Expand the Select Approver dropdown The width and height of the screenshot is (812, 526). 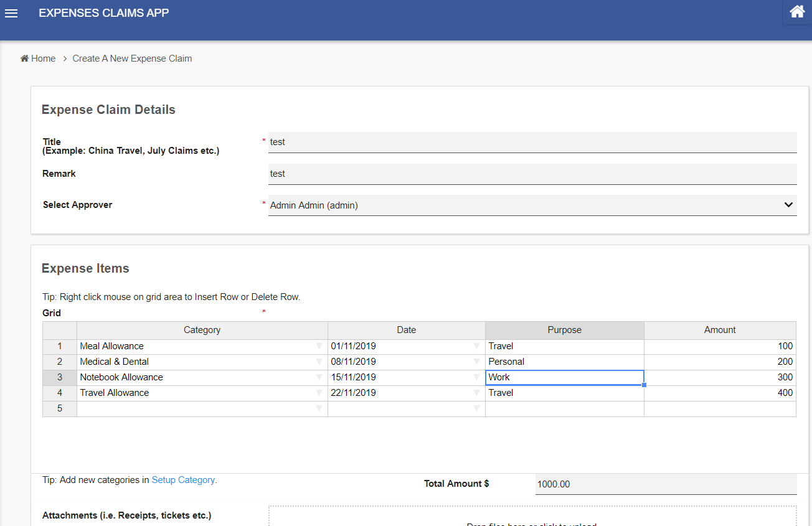[x=788, y=205]
